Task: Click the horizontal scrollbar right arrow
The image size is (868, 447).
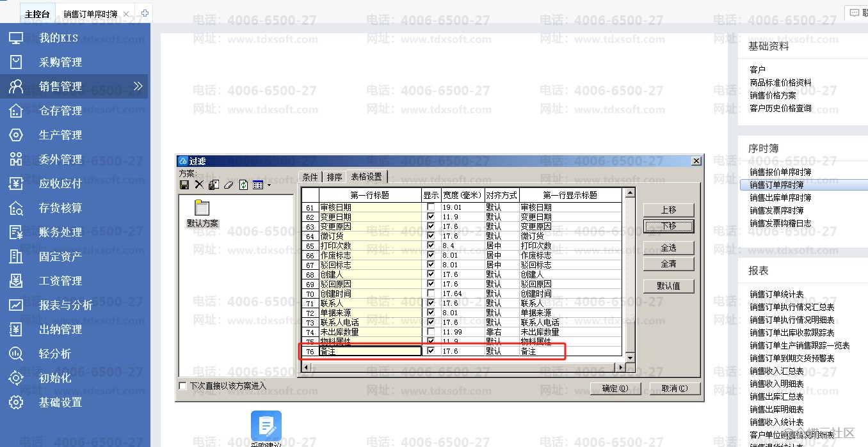Action: click(620, 367)
